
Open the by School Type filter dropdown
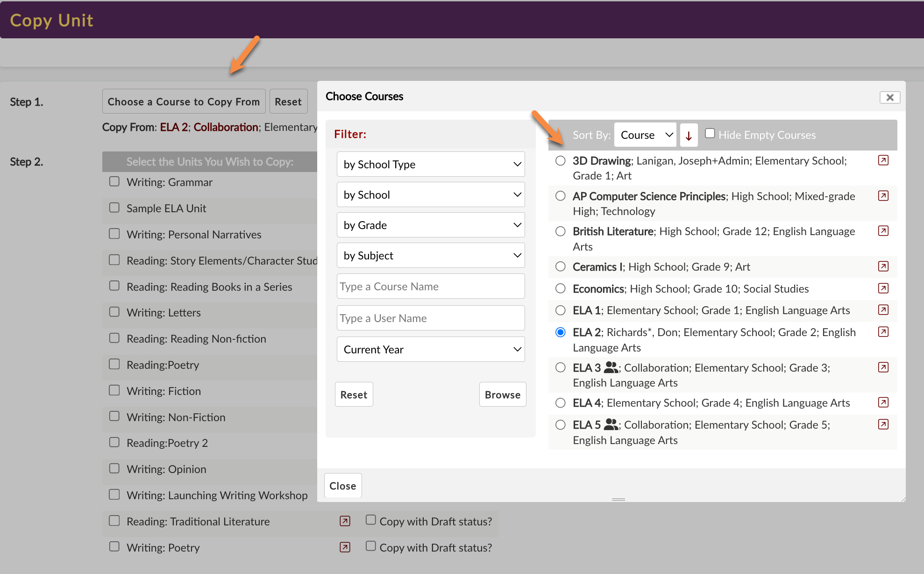click(430, 164)
